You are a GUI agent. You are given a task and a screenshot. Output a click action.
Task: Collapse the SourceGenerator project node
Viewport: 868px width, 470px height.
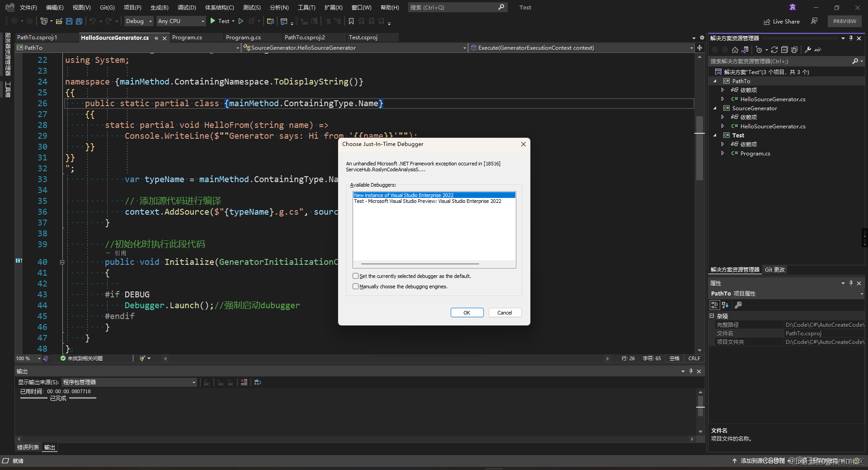(715, 108)
